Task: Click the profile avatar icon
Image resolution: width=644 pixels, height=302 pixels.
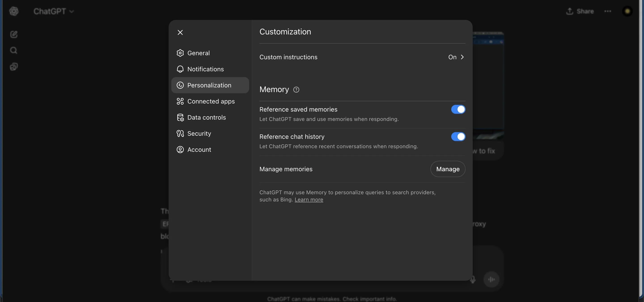Action: click(x=627, y=11)
